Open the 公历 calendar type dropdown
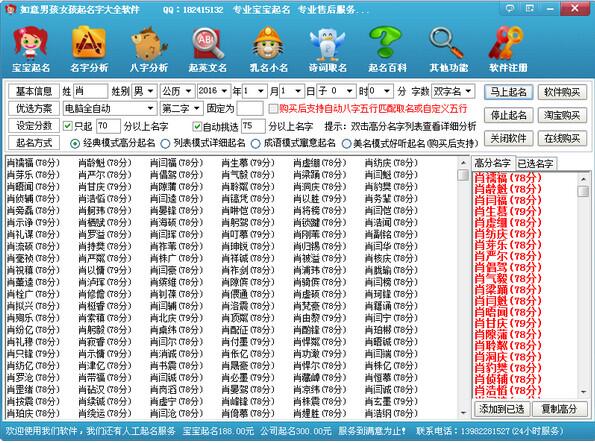The width and height of the screenshot is (595, 443). point(178,91)
